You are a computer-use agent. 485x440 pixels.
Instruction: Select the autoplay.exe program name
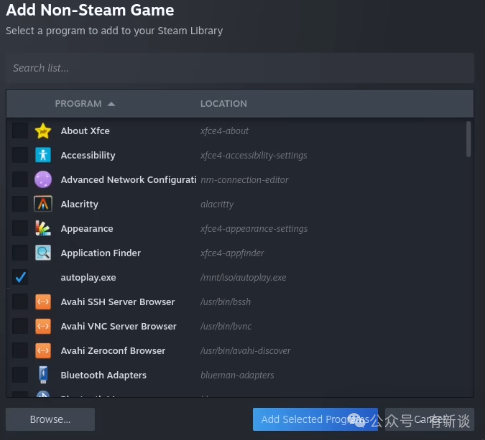(88, 277)
